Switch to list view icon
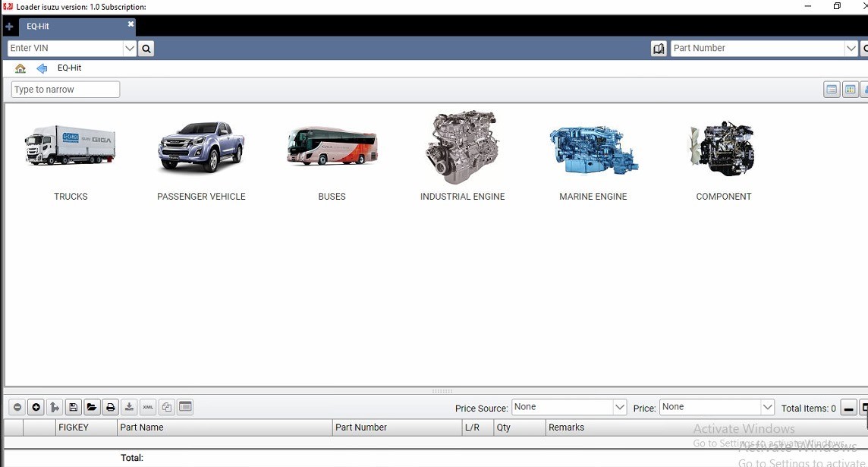 point(832,89)
